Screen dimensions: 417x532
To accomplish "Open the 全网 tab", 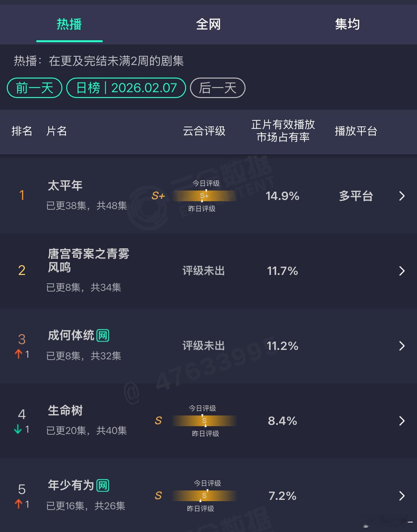I will click(208, 24).
